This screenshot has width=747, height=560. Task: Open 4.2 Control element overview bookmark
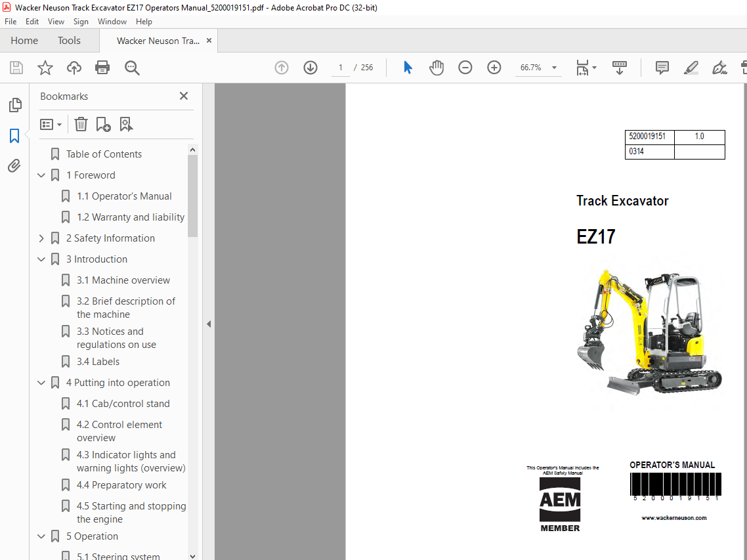119,431
